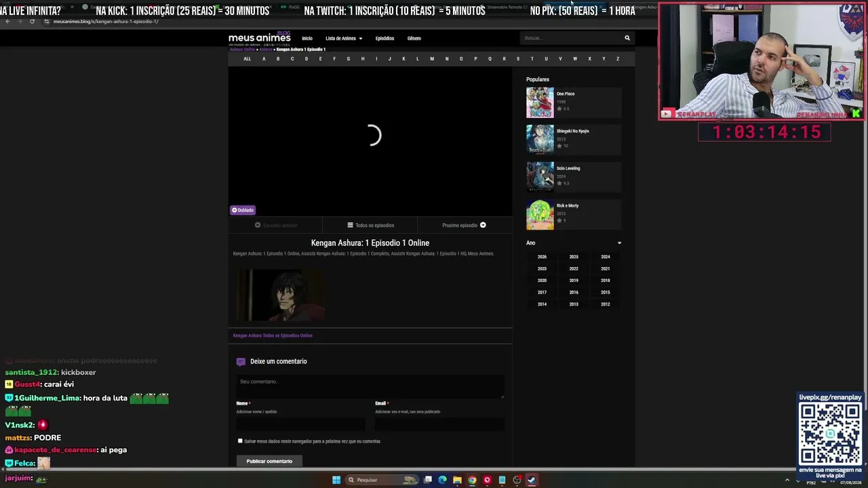The width and height of the screenshot is (868, 488).
Task: Filter animes by letter K
Action: point(403,59)
